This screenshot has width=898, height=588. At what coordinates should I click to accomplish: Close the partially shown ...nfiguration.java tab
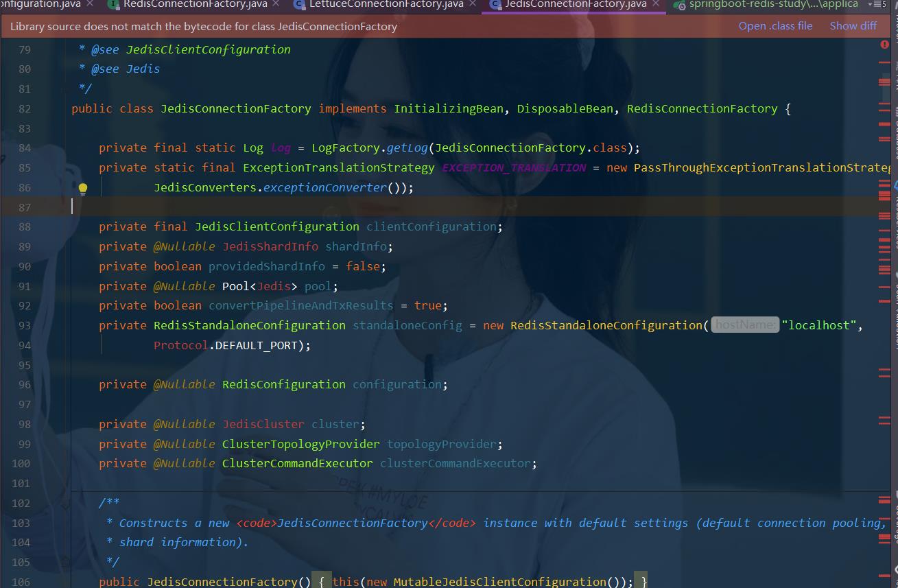[x=89, y=3]
